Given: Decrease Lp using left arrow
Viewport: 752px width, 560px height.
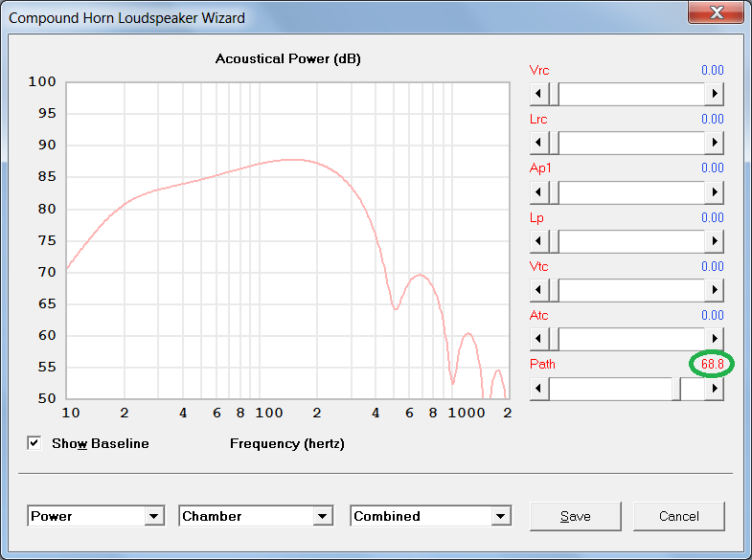Looking at the screenshot, I should [x=539, y=241].
